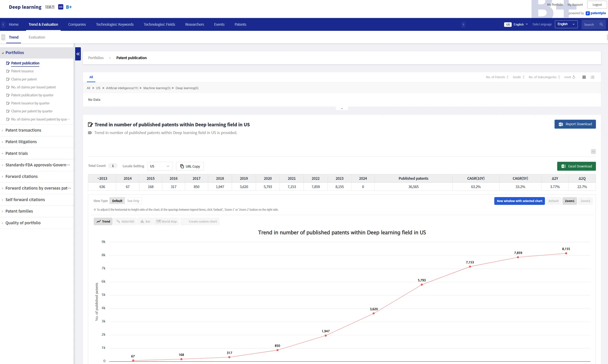Open the Data Language English dropdown
This screenshot has height=364, width=608.
click(x=566, y=24)
